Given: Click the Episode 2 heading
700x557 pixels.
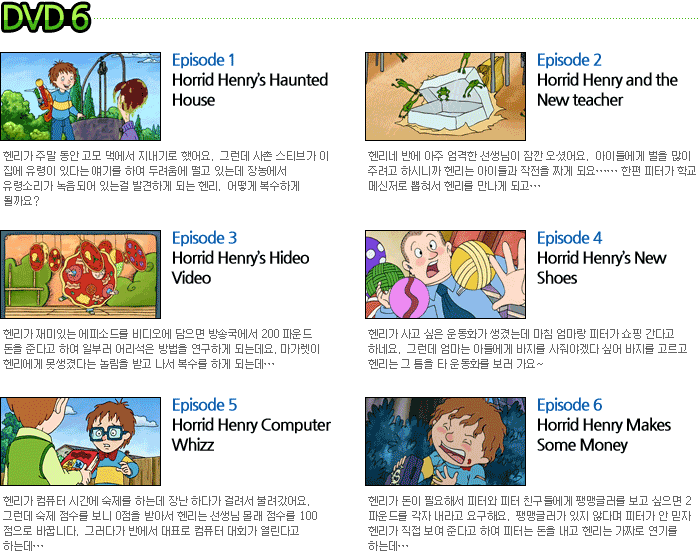Looking at the screenshot, I should [569, 60].
